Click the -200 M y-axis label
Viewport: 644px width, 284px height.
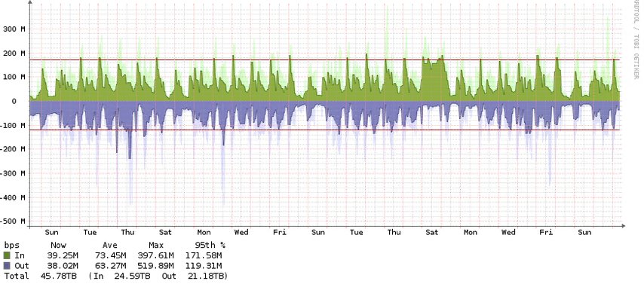click(x=13, y=149)
